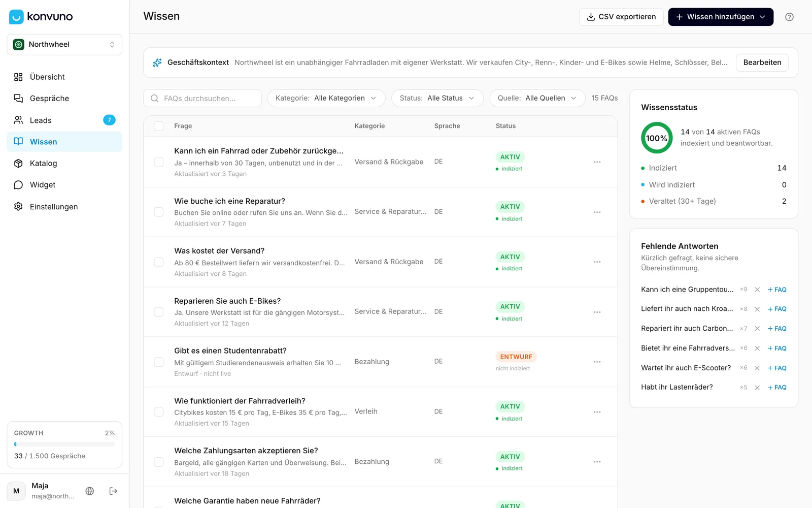This screenshot has width=812, height=508.
Task: Click the konvuno logo icon
Action: point(16,17)
